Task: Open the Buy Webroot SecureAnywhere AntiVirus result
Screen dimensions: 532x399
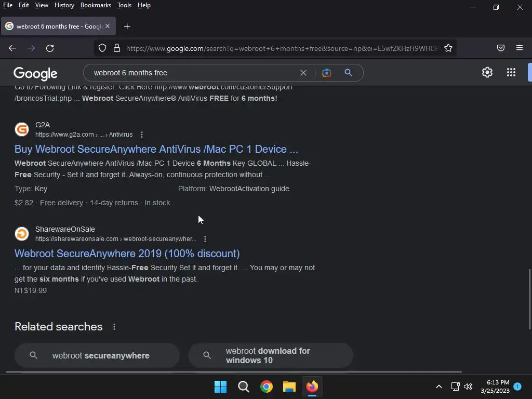Action: tap(156, 149)
